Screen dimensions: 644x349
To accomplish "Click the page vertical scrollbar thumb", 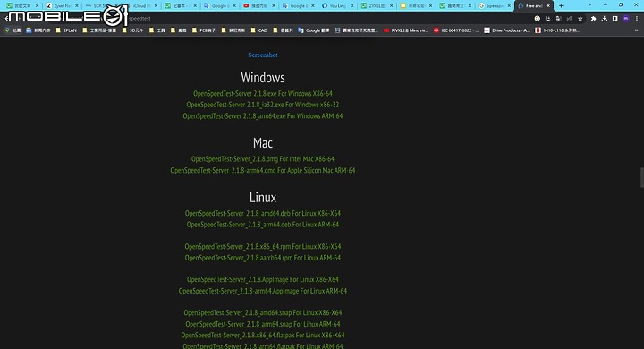I will click(641, 177).
